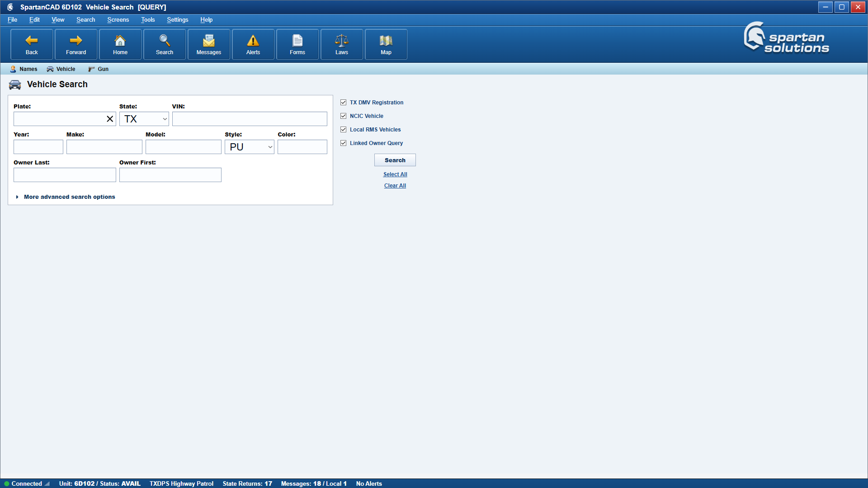Clear the Plate field with the X icon
This screenshot has height=488, width=868.
(110, 119)
